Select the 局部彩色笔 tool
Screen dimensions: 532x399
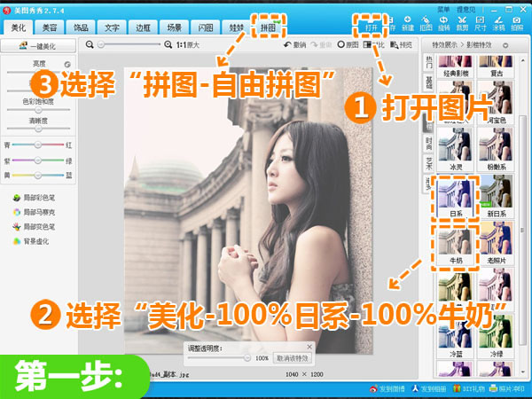click(34, 198)
